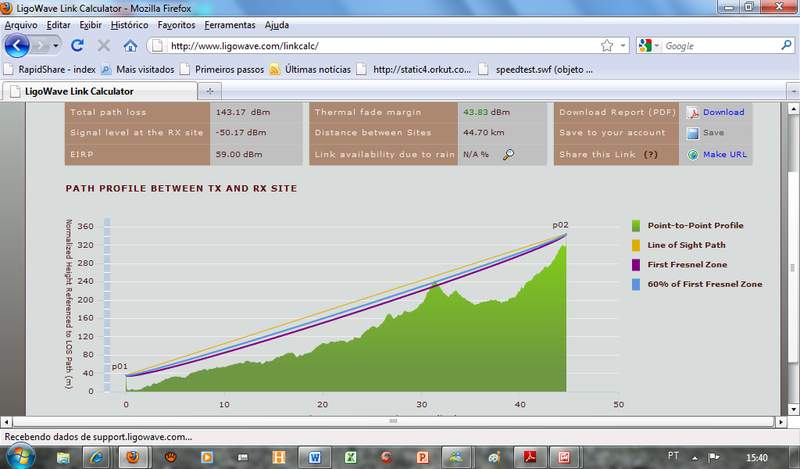Screen dimensions: 800x469
Task: Open the back-forward history dropdown
Action: (x=56, y=46)
